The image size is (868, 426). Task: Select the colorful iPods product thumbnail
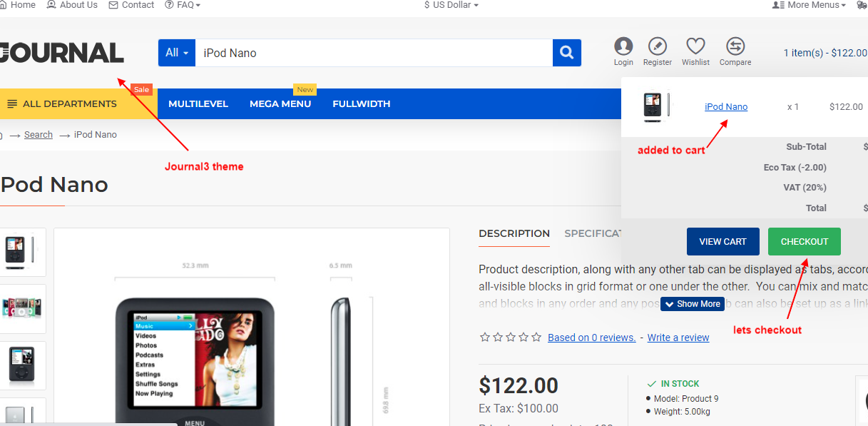22,308
